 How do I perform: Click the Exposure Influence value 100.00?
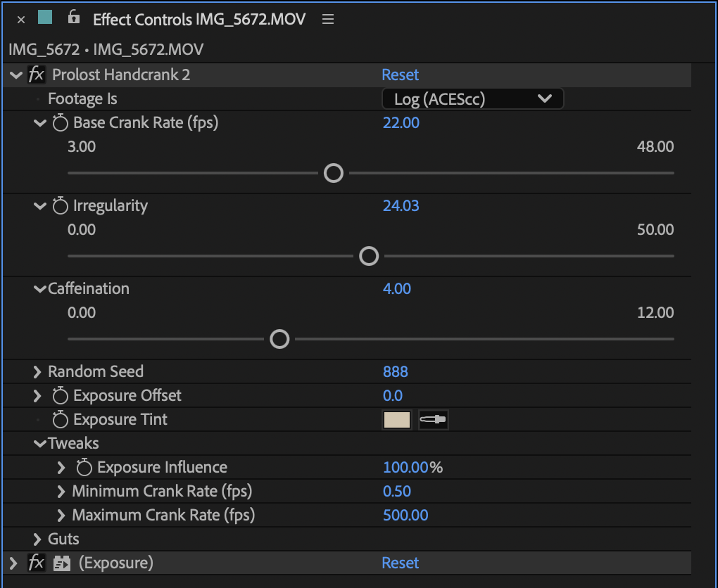click(405, 468)
